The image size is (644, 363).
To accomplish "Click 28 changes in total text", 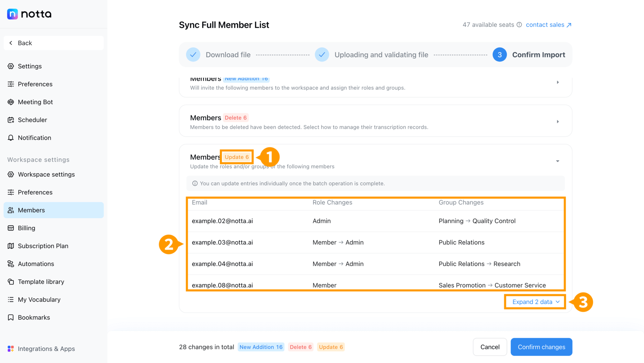I will 206,347.
